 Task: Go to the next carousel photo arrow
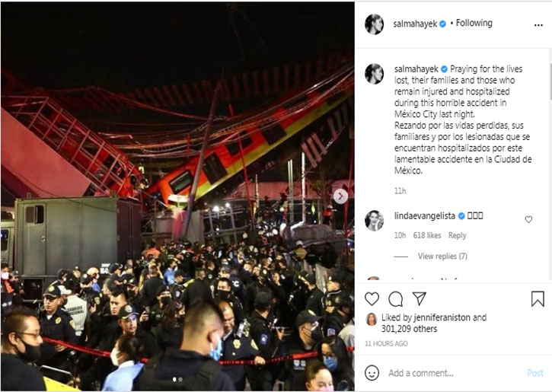[x=340, y=196]
